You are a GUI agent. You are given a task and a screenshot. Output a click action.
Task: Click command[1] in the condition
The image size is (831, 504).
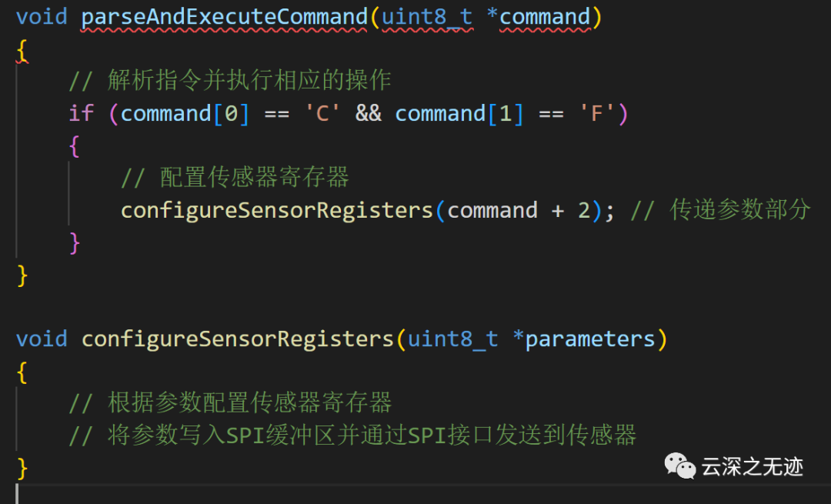coord(459,113)
